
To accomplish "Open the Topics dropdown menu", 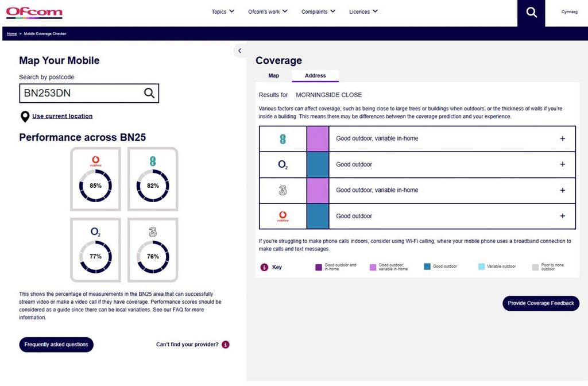I will [x=223, y=11].
